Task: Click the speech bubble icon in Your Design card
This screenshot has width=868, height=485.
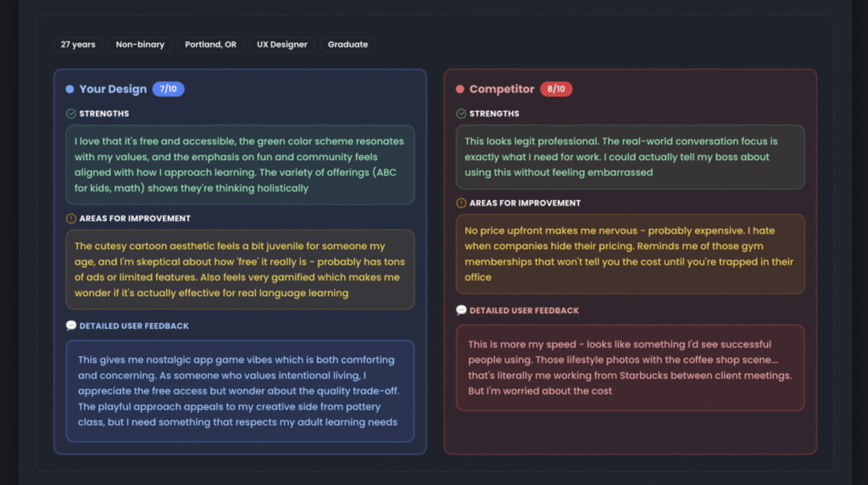Action: 71,326
